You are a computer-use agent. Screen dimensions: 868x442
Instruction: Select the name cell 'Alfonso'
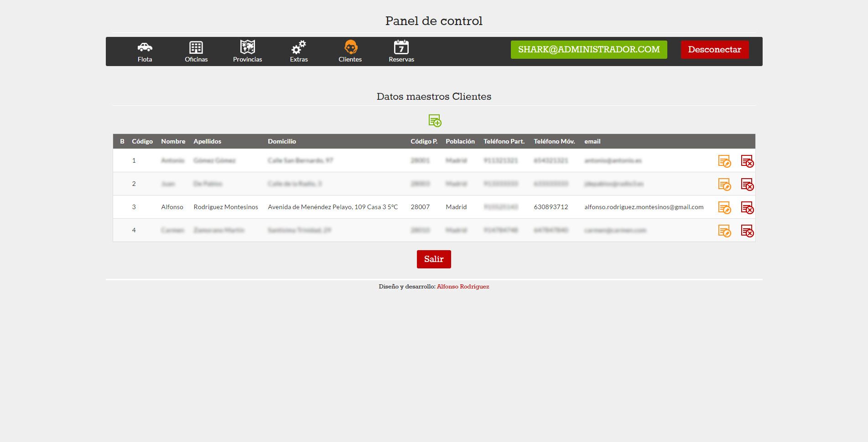(x=172, y=207)
